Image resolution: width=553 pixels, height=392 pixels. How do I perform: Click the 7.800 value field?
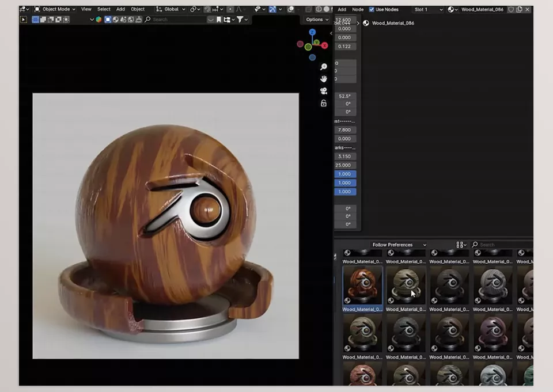coord(345,130)
